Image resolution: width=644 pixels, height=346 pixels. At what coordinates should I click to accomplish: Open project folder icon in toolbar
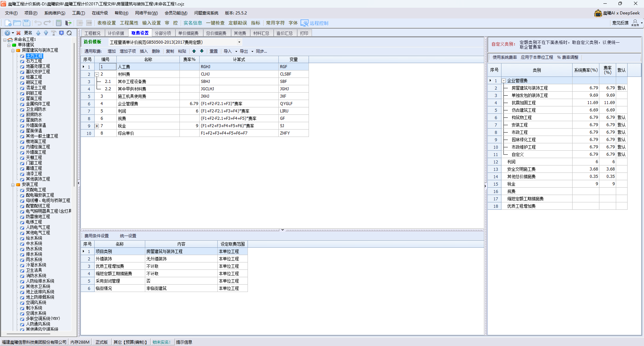17,23
